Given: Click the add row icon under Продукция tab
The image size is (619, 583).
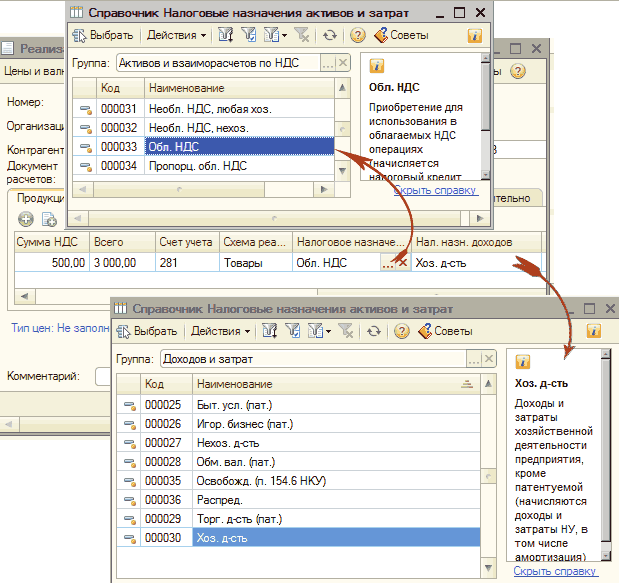Looking at the screenshot, I should 26,219.
